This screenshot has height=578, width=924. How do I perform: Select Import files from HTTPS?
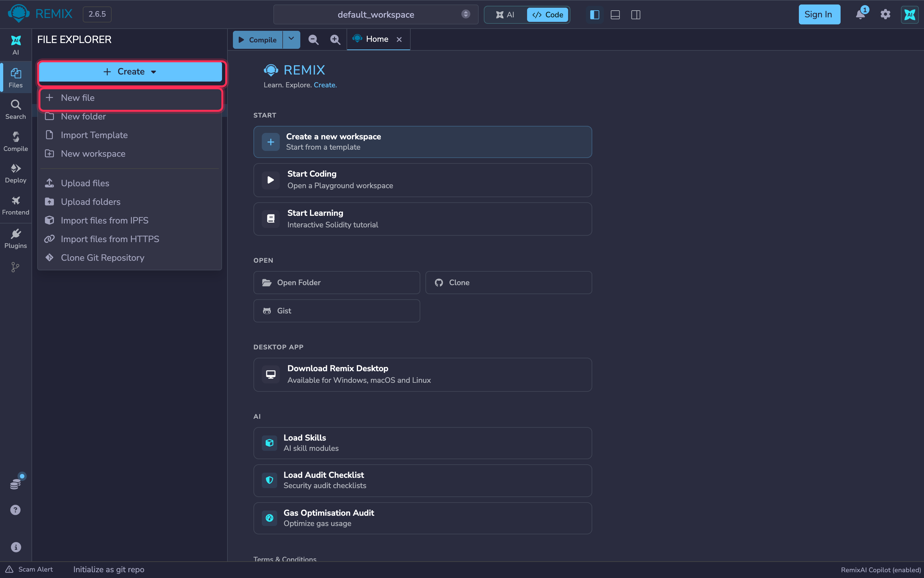pyautogui.click(x=130, y=239)
